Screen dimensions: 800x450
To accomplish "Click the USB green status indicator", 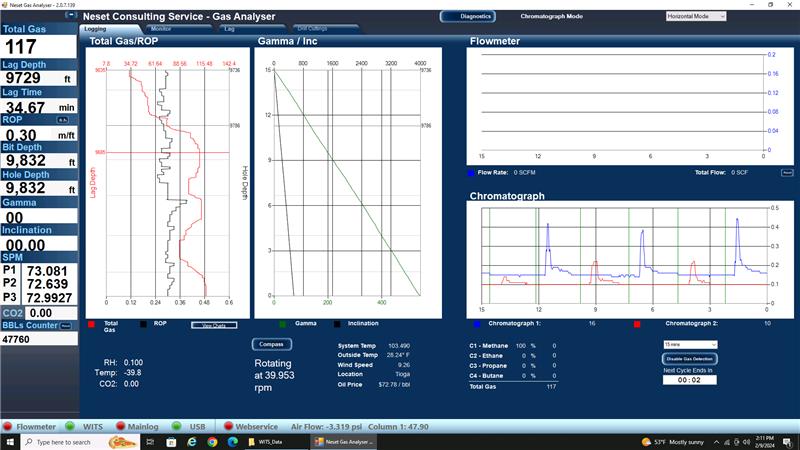I will [x=177, y=425].
